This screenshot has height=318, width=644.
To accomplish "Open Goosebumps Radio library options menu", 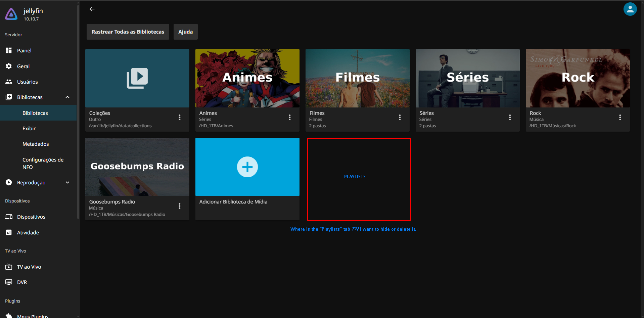I will pos(180,206).
